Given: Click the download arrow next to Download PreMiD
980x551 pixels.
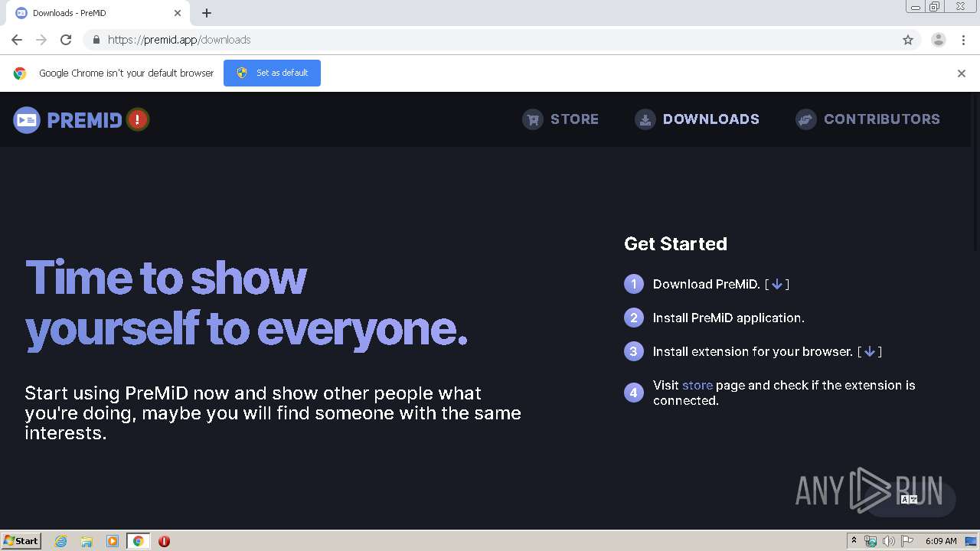Looking at the screenshot, I should point(776,284).
